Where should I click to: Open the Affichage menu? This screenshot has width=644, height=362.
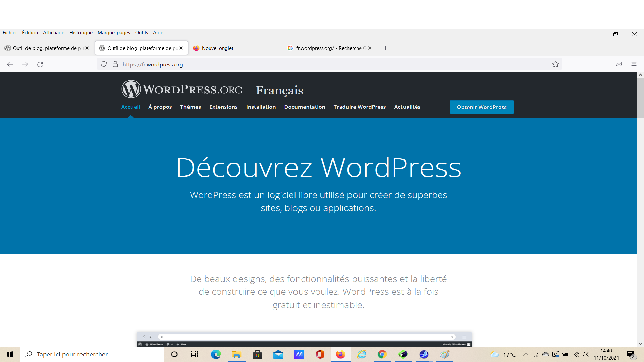click(x=54, y=33)
